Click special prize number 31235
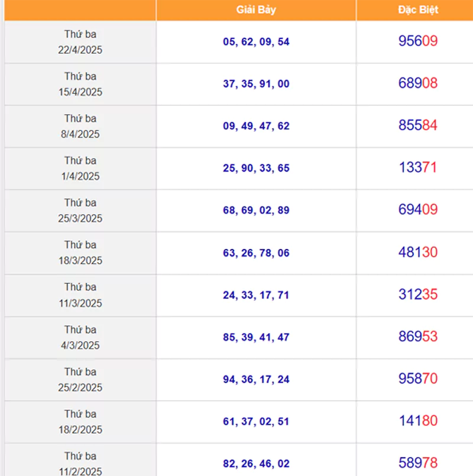 tap(417, 294)
